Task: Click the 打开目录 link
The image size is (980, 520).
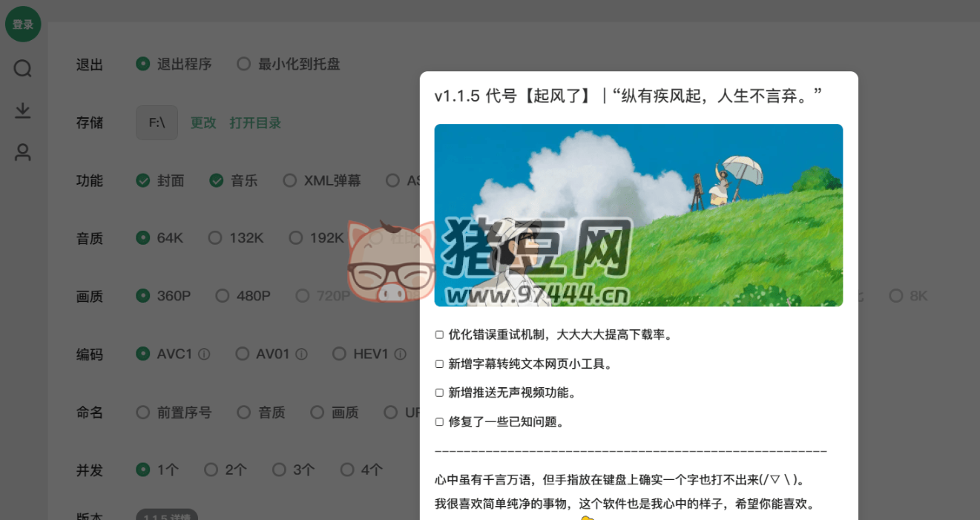Action: (x=255, y=123)
